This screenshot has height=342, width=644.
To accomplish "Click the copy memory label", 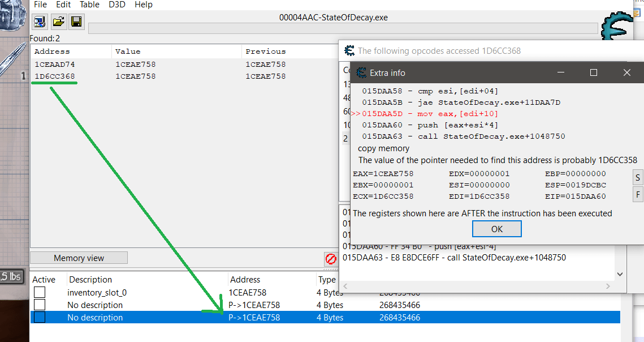I will pos(383,148).
